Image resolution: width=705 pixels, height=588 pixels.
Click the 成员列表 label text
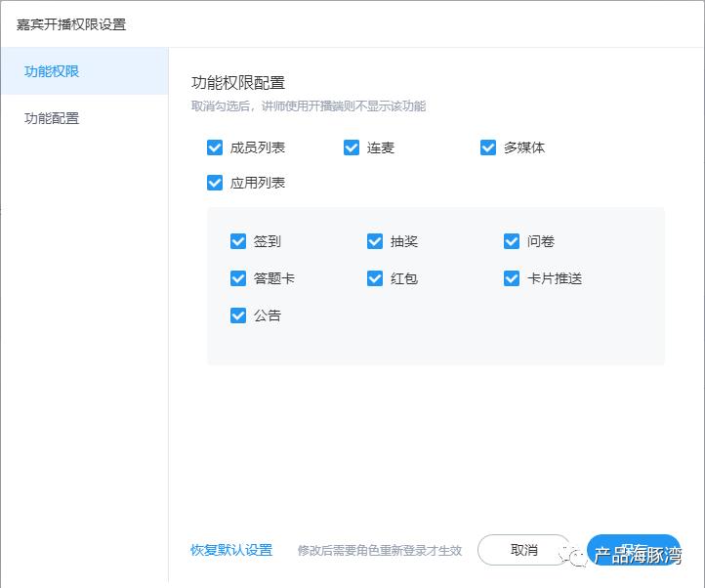point(258,147)
